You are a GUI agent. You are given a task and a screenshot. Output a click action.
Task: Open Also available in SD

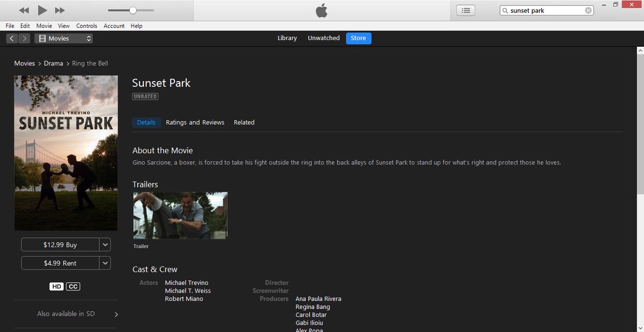[x=66, y=314]
